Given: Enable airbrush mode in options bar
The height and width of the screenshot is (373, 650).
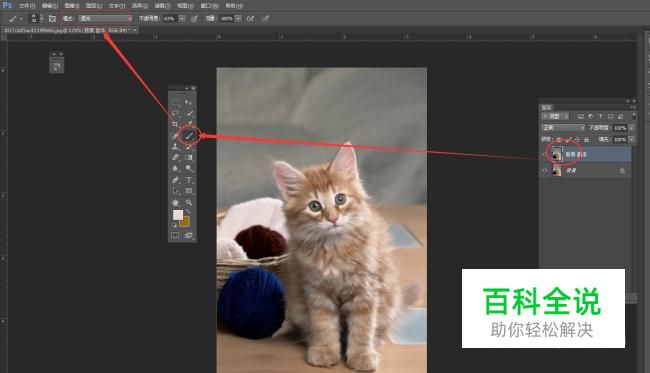Looking at the screenshot, I should click(250, 19).
